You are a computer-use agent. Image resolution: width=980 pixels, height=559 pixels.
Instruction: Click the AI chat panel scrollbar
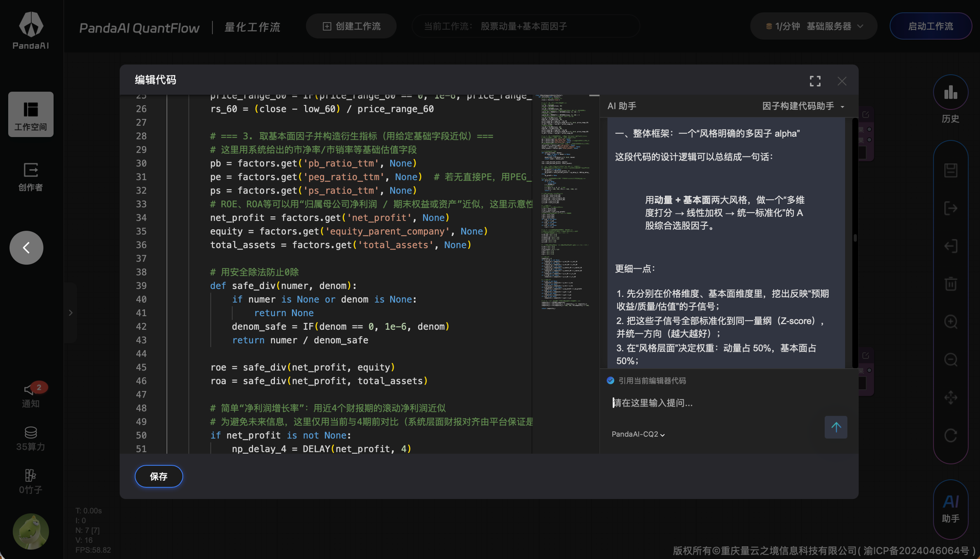click(x=855, y=238)
